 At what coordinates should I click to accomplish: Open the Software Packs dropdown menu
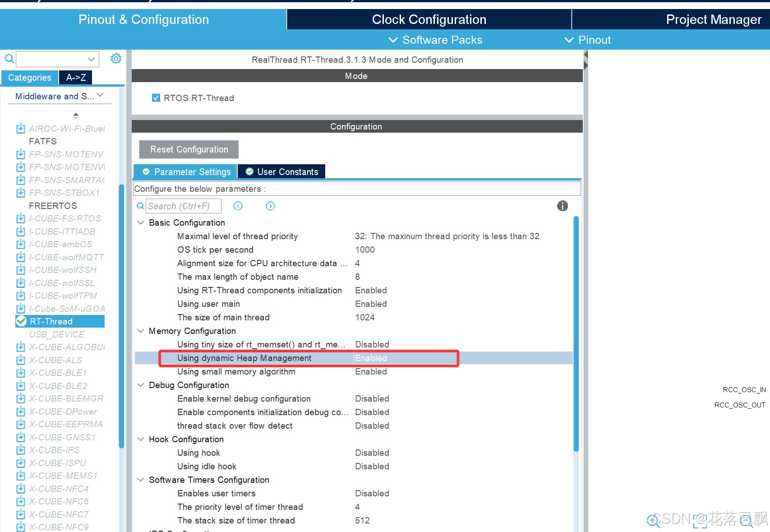coord(435,40)
